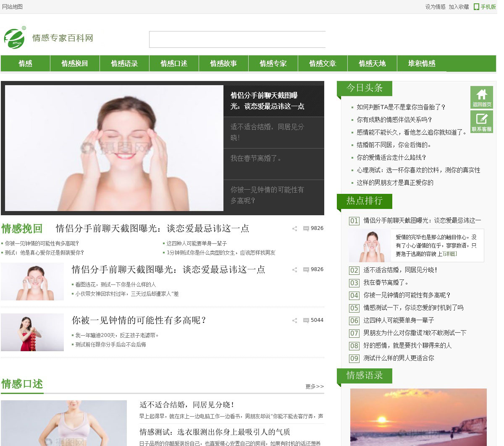504x446 pixels.
Task: Open rank 07 男朋友为什么对你撒谎
Action: [415, 333]
